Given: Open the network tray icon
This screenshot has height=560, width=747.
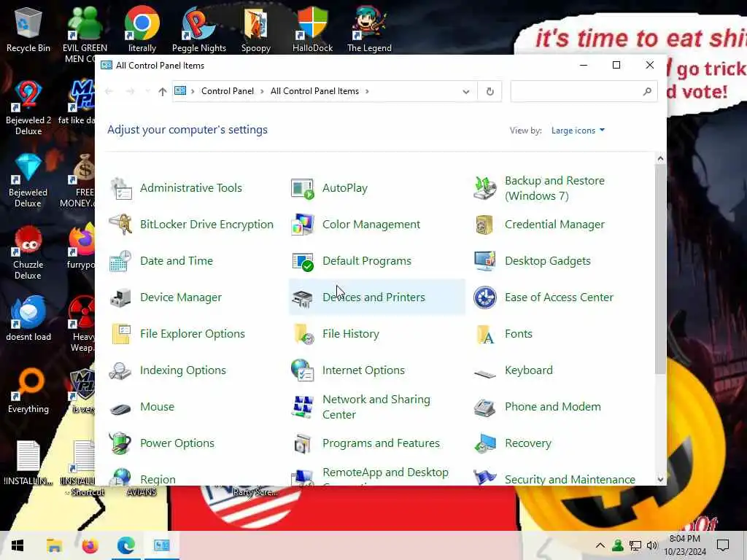Looking at the screenshot, I should (635, 545).
